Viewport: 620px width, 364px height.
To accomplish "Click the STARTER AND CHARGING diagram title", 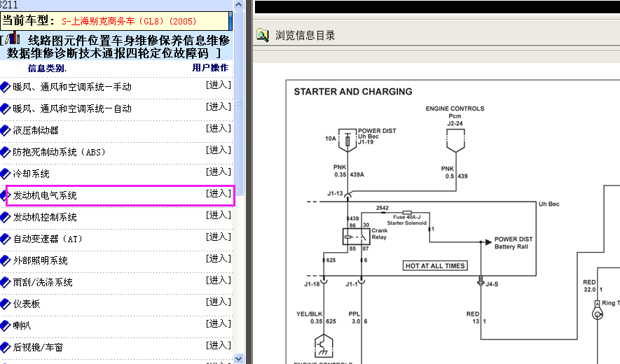I will [353, 92].
